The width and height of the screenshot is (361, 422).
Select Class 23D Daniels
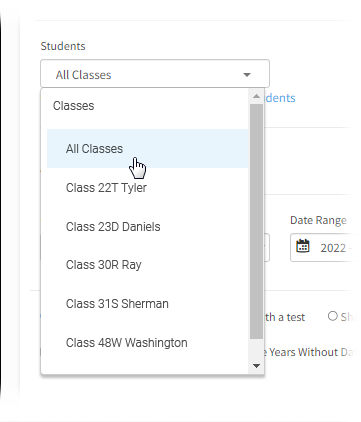[x=148, y=227]
